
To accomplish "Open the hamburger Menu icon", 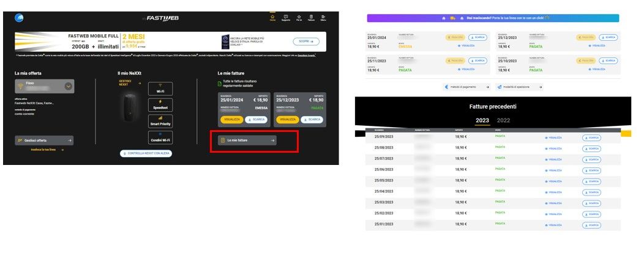I will (x=323, y=17).
